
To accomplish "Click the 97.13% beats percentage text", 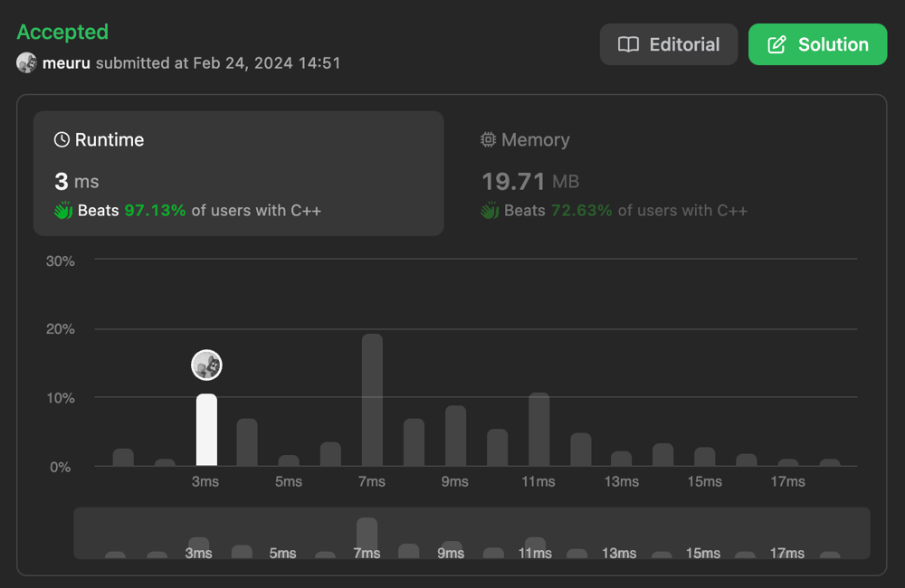I will tap(155, 211).
